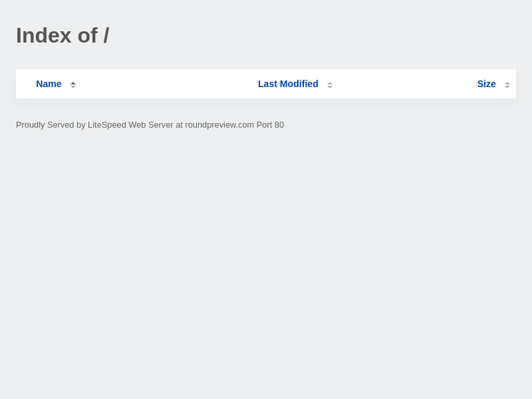
Task: Click "LiteSpeed Web Server" in the footer
Action: click(130, 125)
